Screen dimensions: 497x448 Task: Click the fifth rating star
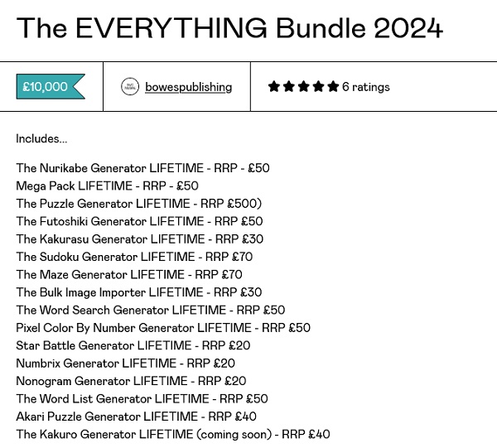(333, 86)
